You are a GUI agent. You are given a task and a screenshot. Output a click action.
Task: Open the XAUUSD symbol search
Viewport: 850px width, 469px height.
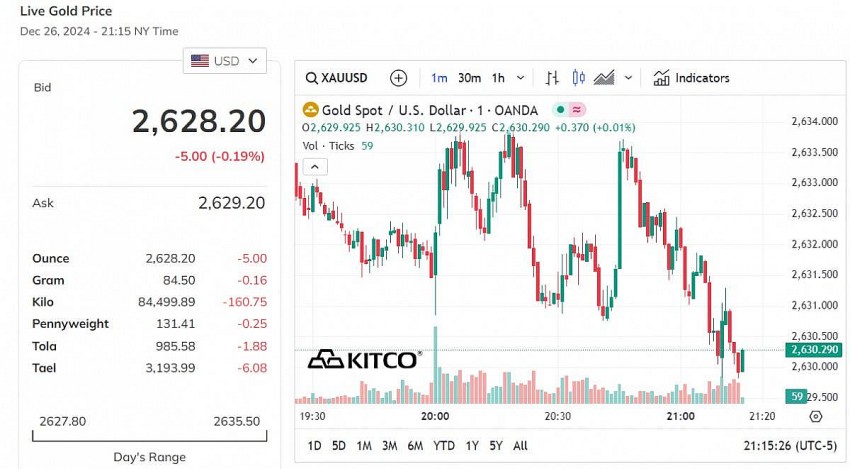[x=338, y=78]
